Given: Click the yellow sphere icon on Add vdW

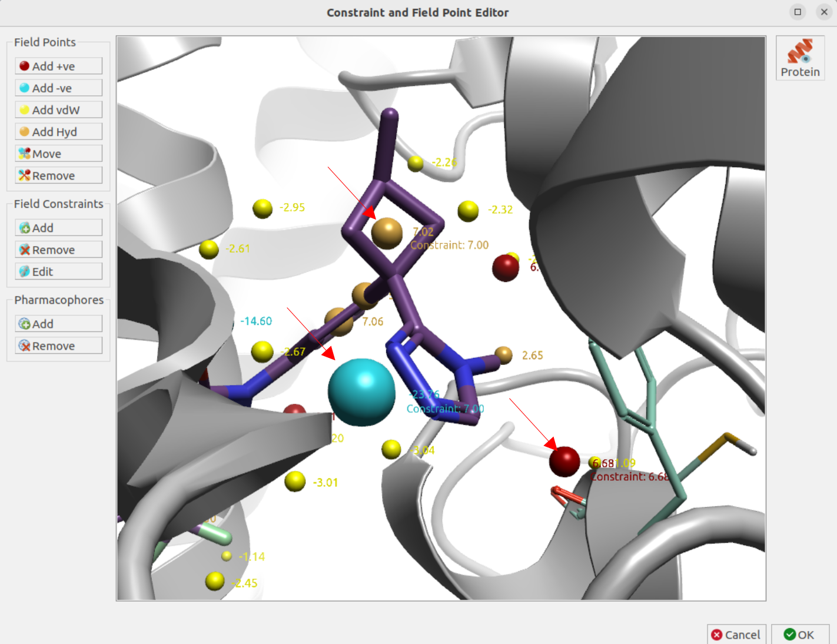Looking at the screenshot, I should tap(24, 109).
